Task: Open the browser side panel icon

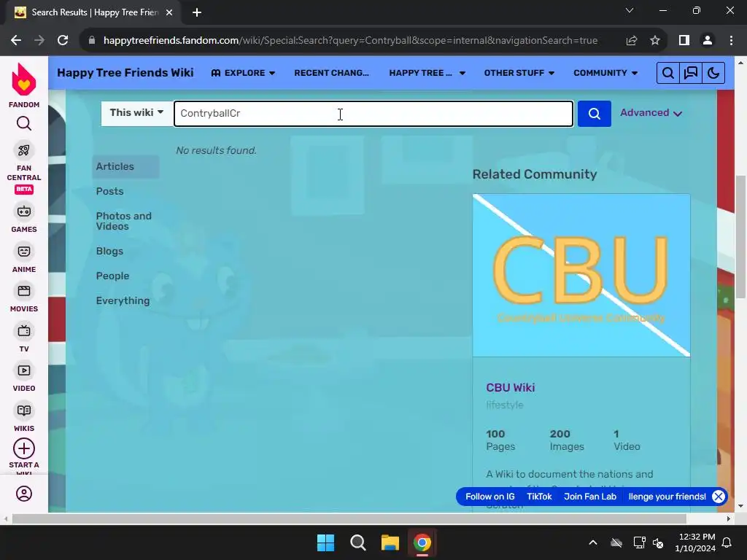Action: coord(684,41)
